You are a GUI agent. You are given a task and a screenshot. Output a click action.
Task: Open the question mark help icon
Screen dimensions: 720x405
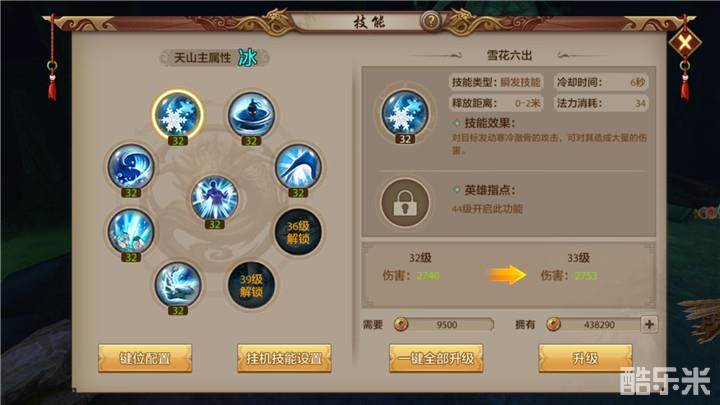[x=431, y=21]
